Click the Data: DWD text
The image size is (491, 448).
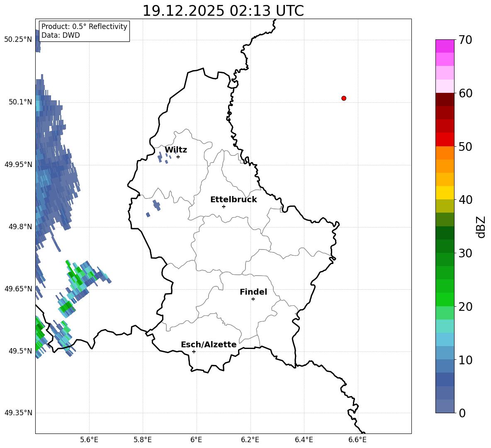(x=61, y=35)
